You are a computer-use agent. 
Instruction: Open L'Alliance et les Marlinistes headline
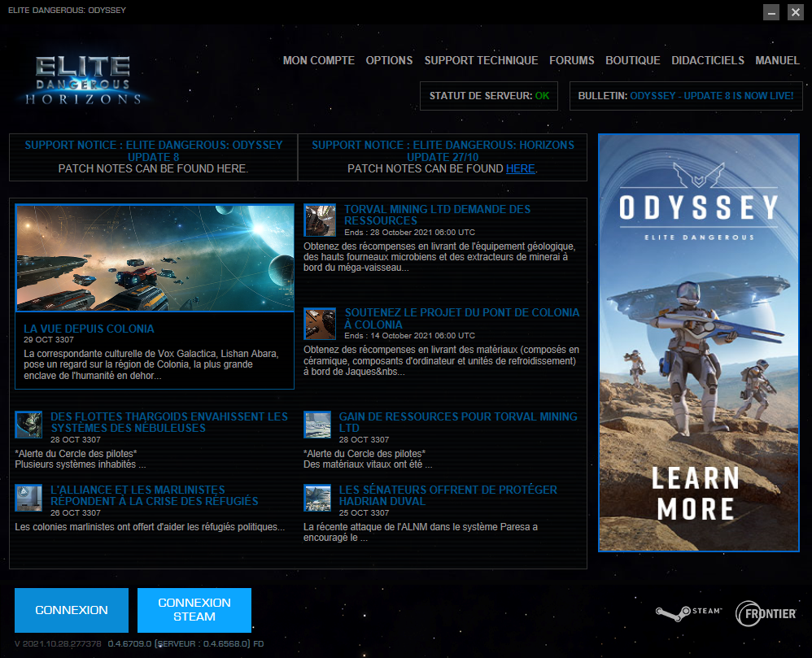pyautogui.click(x=154, y=495)
